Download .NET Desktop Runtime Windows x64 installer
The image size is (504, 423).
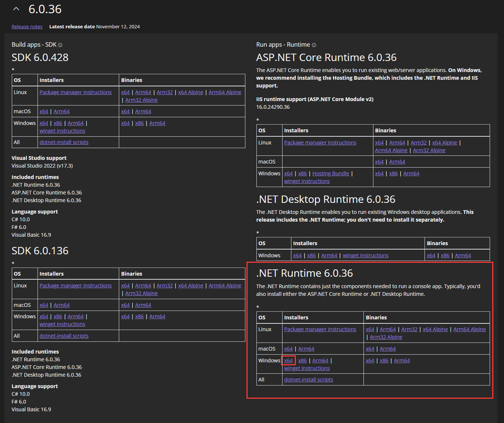[x=297, y=255]
